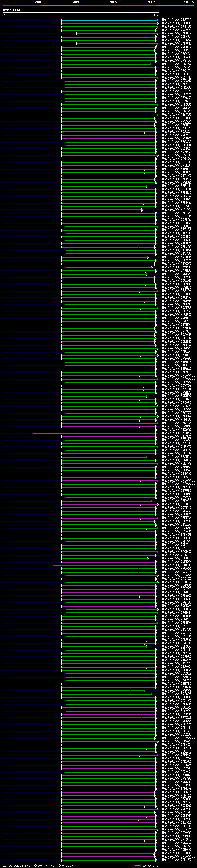Open hit UniRef100_A7PF38

[x=176, y=419]
